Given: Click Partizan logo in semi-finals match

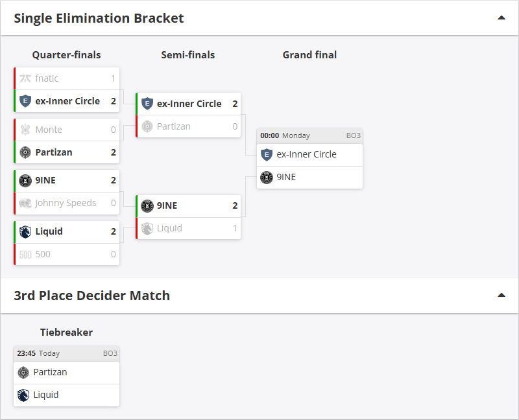Looking at the screenshot, I should tap(147, 126).
